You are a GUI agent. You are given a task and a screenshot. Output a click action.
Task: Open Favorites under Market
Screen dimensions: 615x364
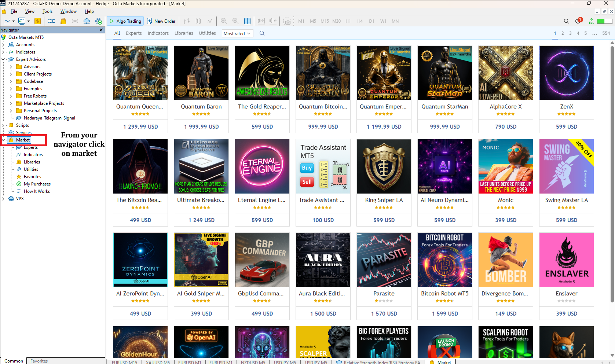pyautogui.click(x=32, y=177)
